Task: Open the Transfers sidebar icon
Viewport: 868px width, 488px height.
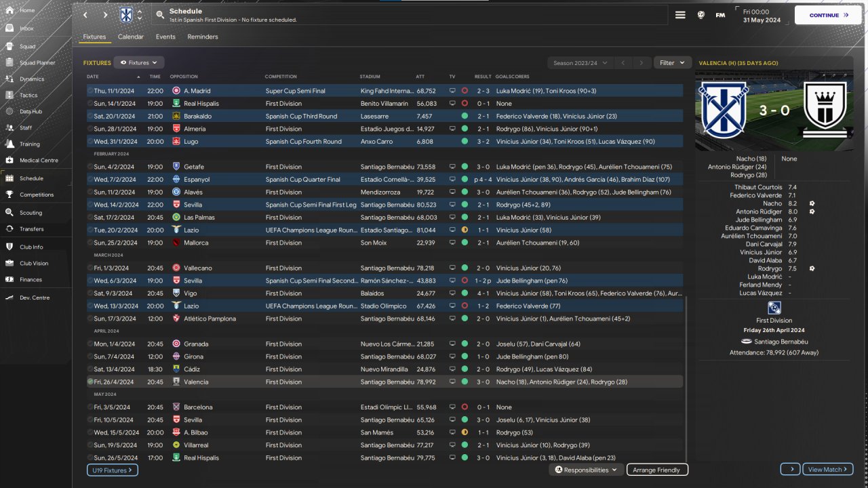Action: (9, 229)
